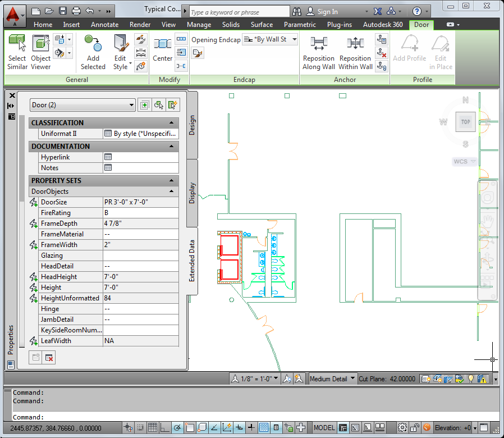Screen dimensions: 504x438
Task: Click the Reposition Within Wall tool
Action: coord(355,53)
